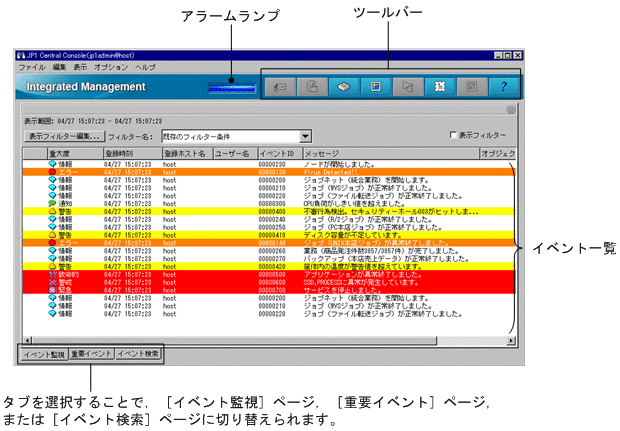Sort by the イベントID column header

coord(280,153)
